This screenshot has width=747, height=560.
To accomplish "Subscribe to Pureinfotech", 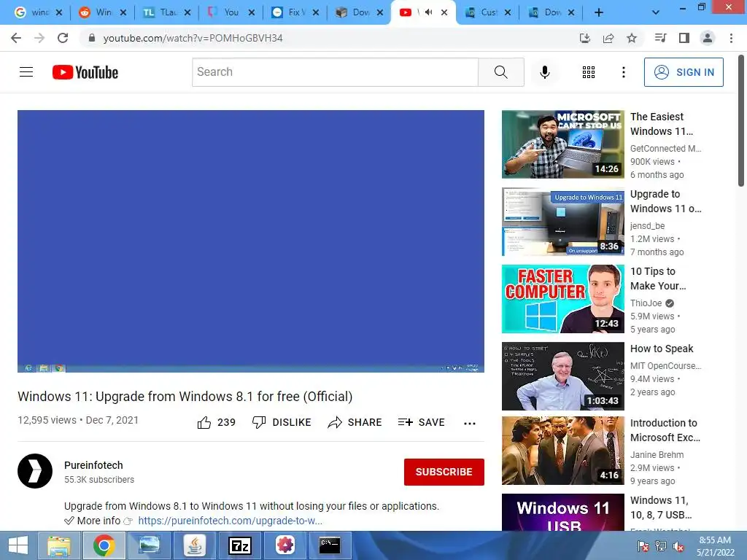I will pyautogui.click(x=444, y=472).
